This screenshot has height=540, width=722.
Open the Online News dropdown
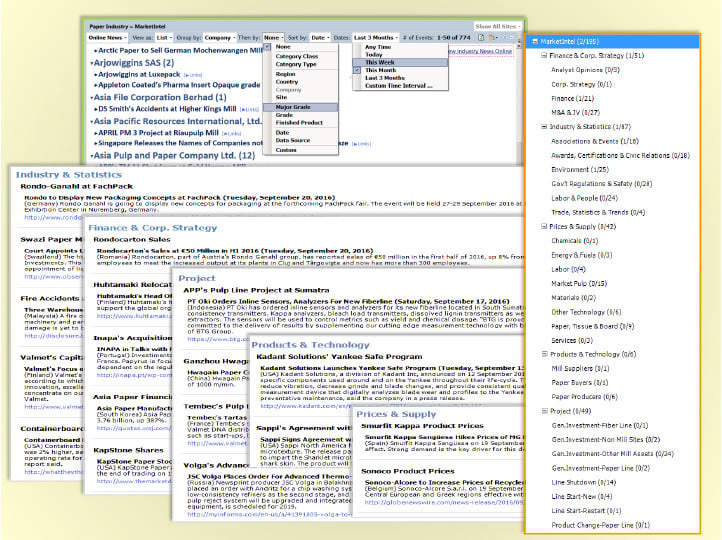click(108, 38)
